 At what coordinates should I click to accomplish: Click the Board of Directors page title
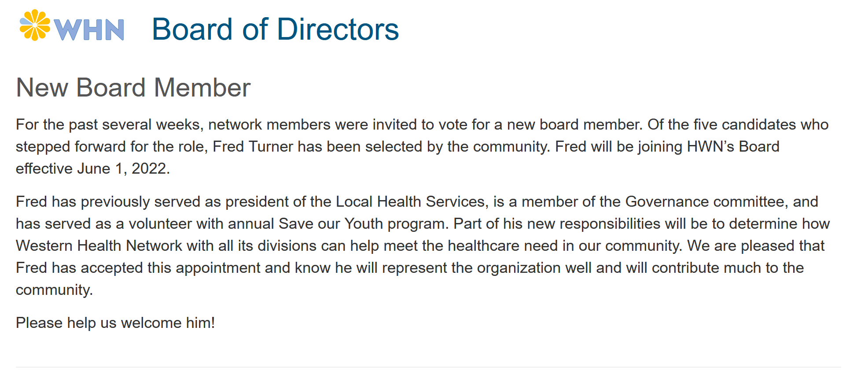pos(275,30)
